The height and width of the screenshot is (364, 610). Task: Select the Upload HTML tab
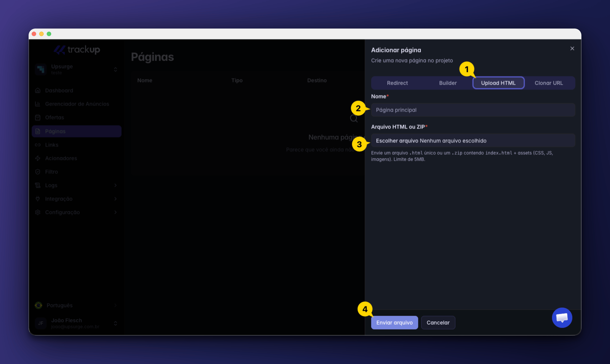point(498,83)
